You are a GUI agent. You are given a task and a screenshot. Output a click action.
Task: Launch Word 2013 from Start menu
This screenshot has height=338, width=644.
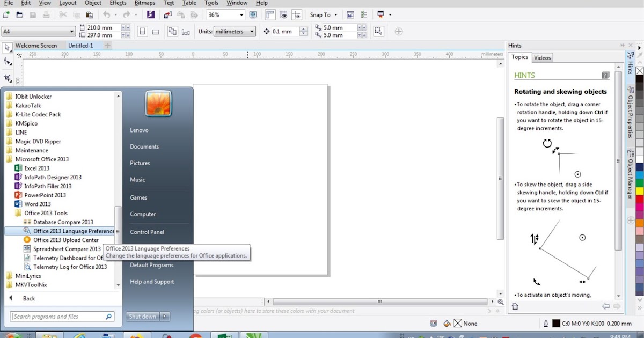38,204
